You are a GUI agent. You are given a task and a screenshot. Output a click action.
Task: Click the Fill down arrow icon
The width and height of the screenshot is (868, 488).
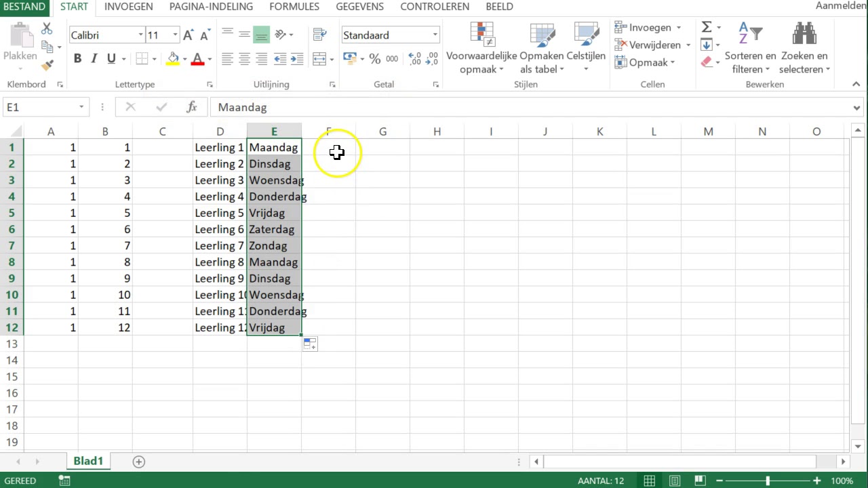[x=707, y=45]
